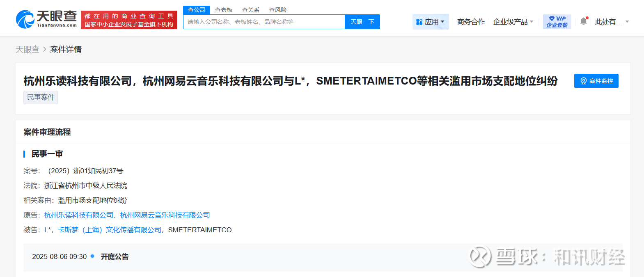This screenshot has height=277, width=644.
Task: Open the VIP 企业套餐 badge
Action: point(557,22)
